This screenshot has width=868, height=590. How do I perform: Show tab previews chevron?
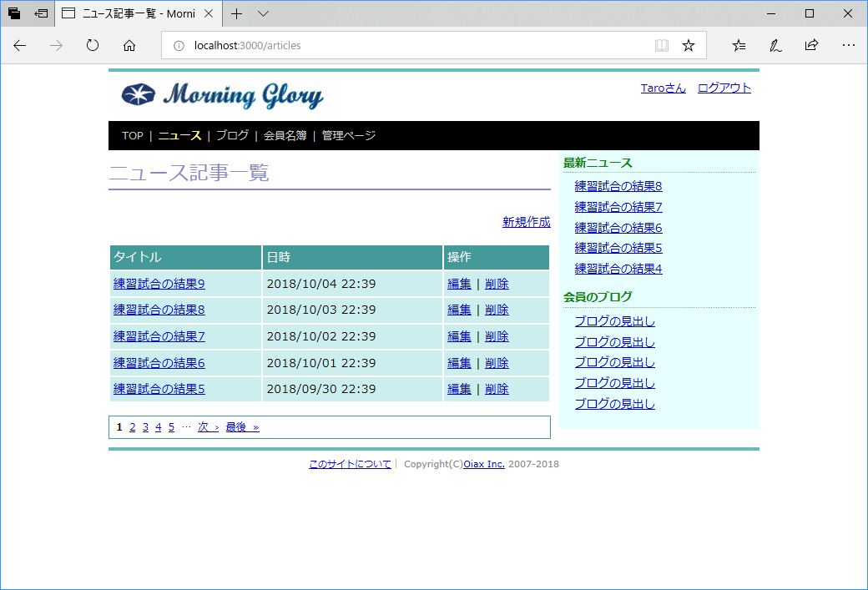tap(264, 14)
